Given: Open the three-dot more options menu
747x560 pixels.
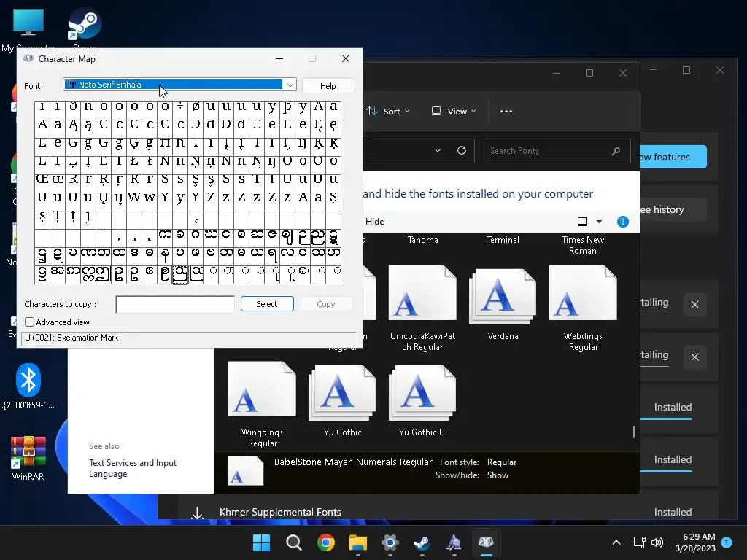Looking at the screenshot, I should click(x=506, y=112).
